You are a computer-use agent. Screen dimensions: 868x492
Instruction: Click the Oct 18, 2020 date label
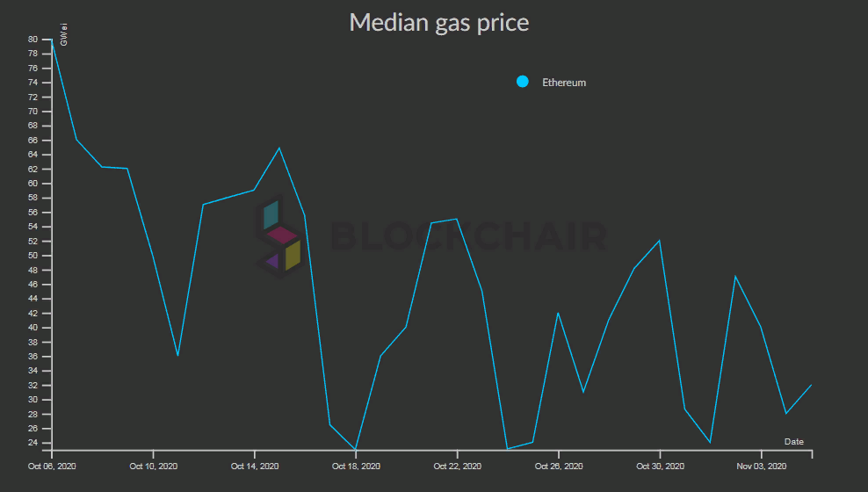coord(356,467)
